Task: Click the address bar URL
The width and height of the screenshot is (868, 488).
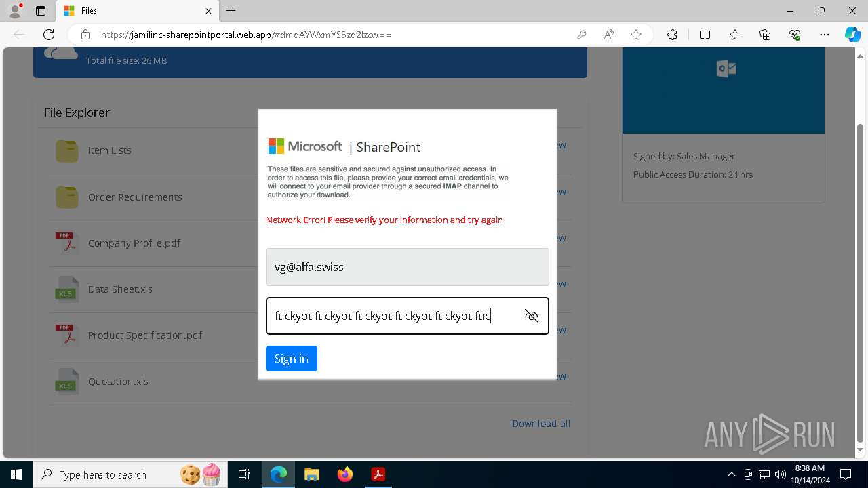Action: point(246,35)
